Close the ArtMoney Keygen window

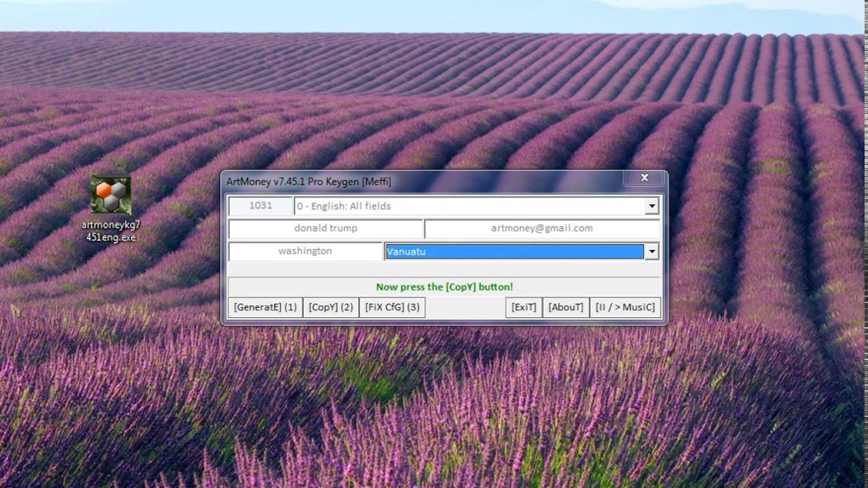[644, 178]
